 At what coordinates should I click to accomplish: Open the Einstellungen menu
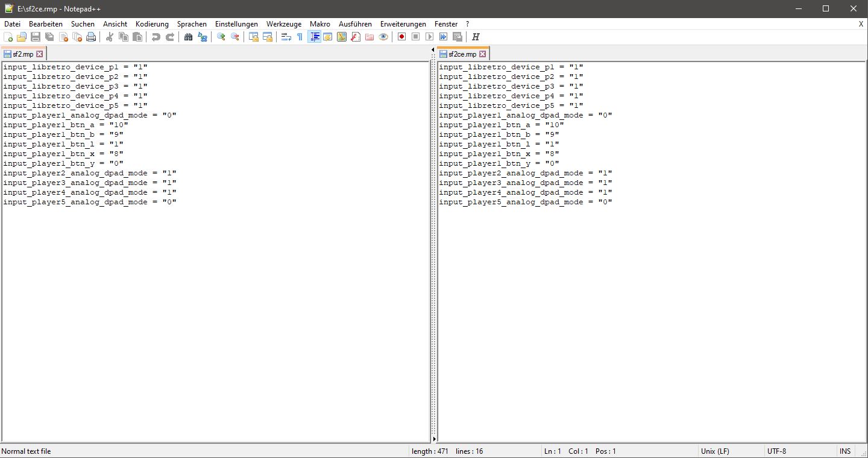(x=236, y=24)
